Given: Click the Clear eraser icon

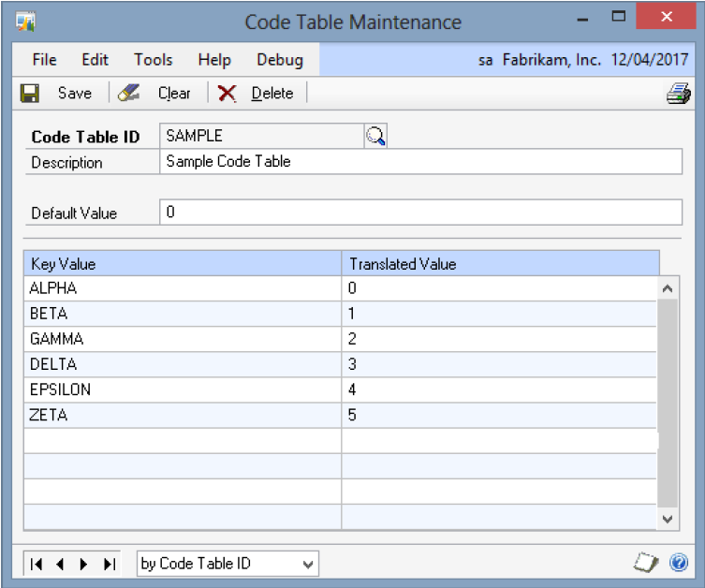Looking at the screenshot, I should click(129, 94).
